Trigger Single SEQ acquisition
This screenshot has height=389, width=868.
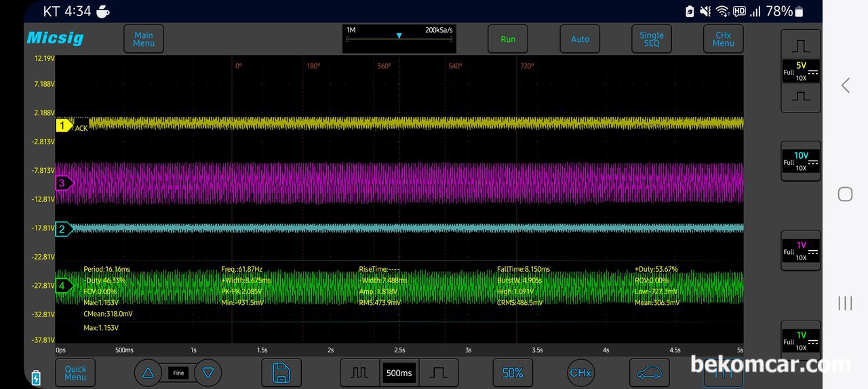click(x=652, y=39)
